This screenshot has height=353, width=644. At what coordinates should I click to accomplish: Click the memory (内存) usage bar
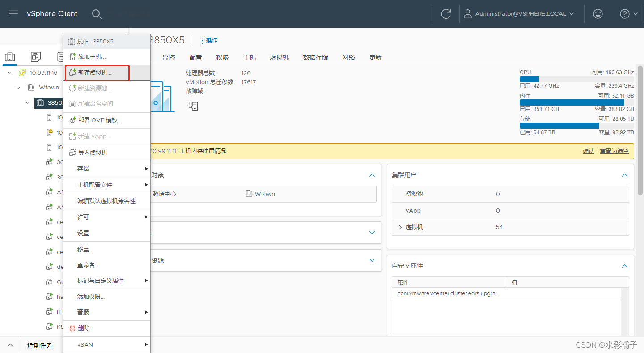tap(576, 102)
